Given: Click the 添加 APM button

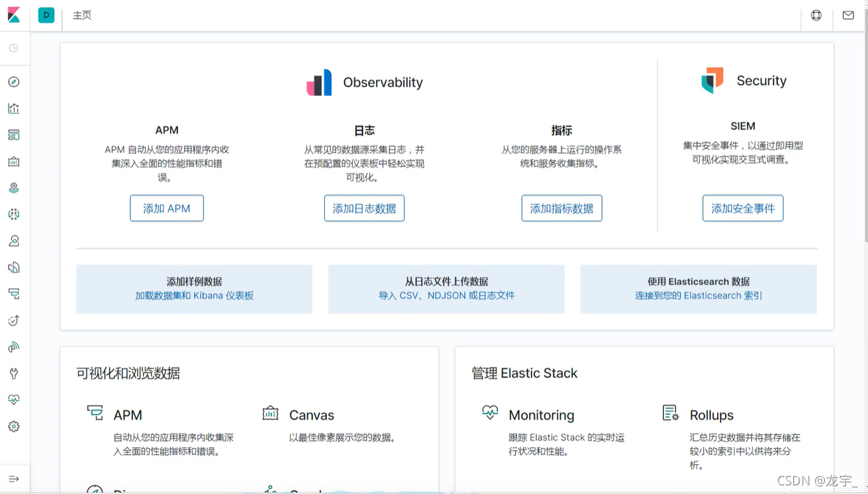Looking at the screenshot, I should [167, 208].
